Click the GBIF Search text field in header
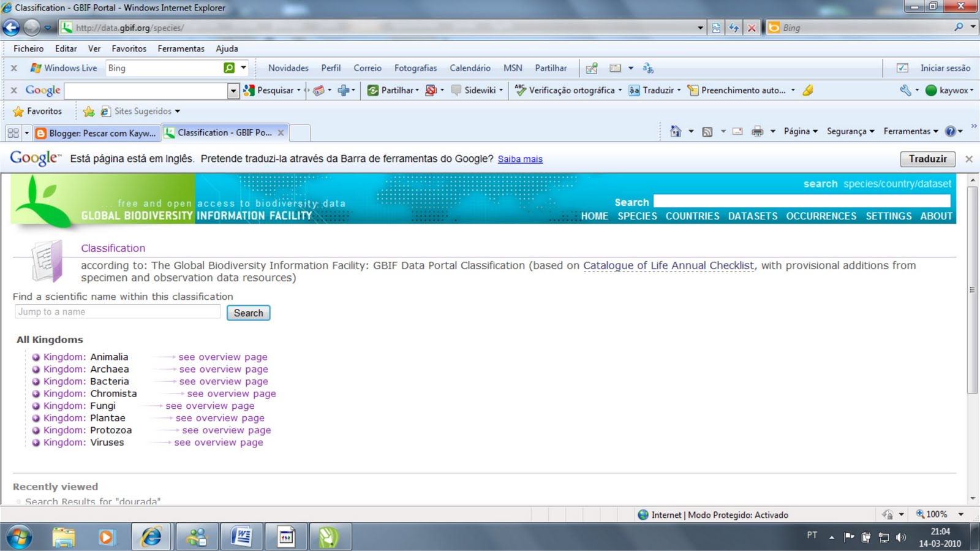980x551 pixels. click(802, 201)
